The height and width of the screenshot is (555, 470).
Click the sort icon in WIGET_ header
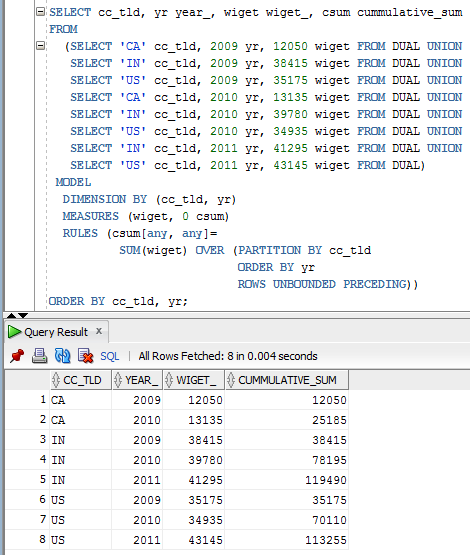click(169, 380)
